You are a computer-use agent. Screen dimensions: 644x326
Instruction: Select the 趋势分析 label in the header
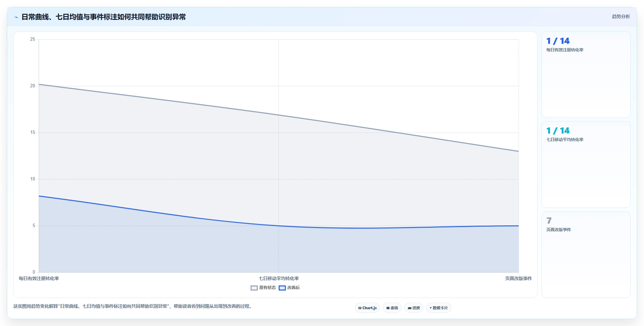pyautogui.click(x=621, y=16)
